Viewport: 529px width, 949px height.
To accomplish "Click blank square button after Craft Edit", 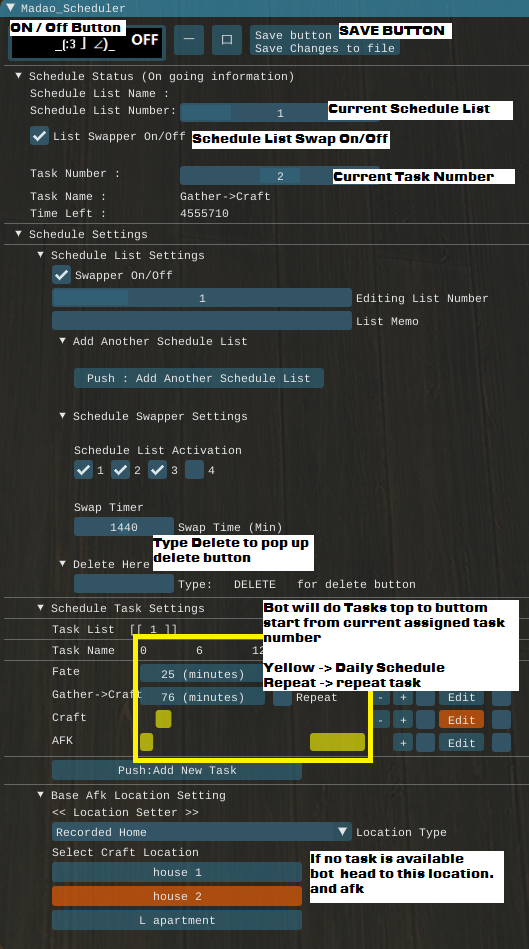I will pos(501,720).
